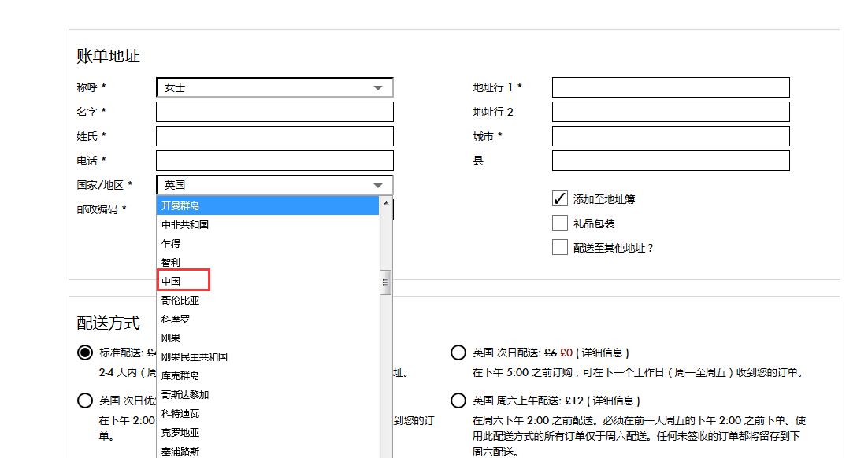The image size is (868, 458).
Task: Check the 配送至其他地址 checkbox
Action: coord(560,247)
